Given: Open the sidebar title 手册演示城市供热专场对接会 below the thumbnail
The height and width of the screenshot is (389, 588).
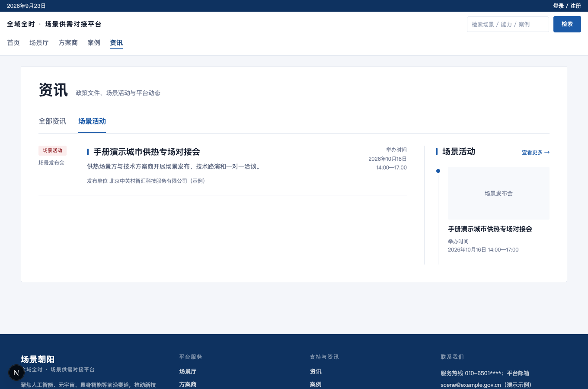Looking at the screenshot, I should tap(490, 229).
